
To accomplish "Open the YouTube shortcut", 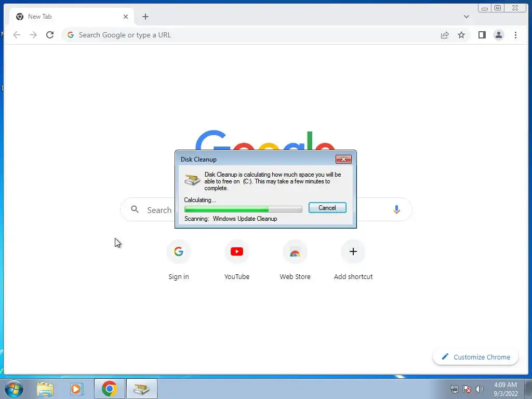I will coord(237,260).
